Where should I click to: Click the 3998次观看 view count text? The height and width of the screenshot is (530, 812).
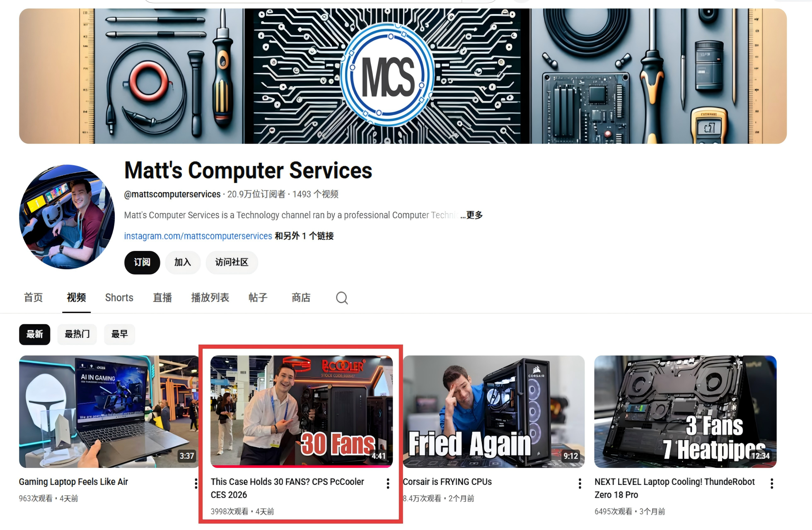230,512
